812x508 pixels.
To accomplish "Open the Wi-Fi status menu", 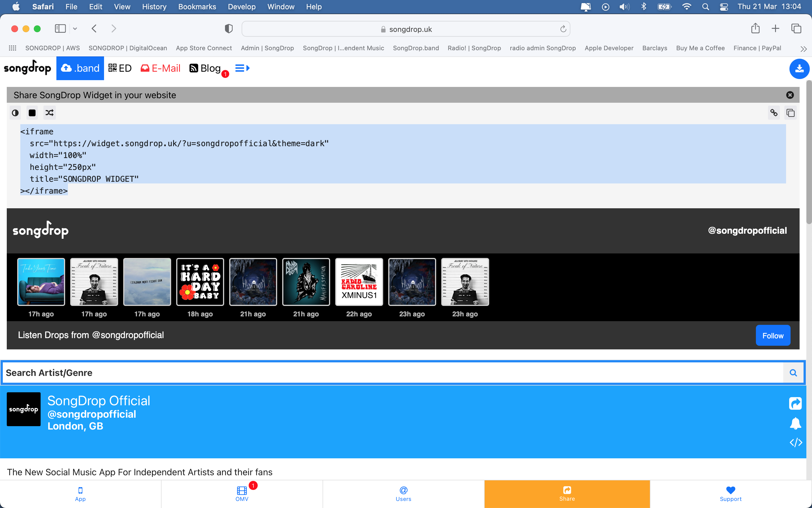I will pos(687,7).
